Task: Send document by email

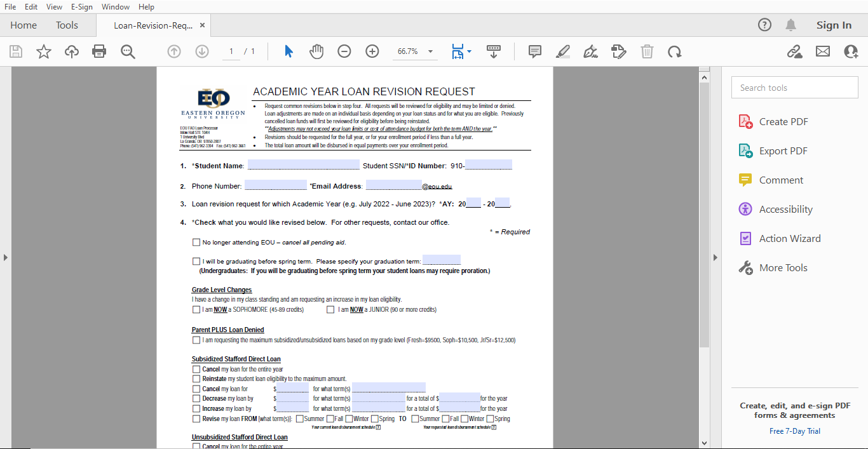Action: (x=822, y=51)
